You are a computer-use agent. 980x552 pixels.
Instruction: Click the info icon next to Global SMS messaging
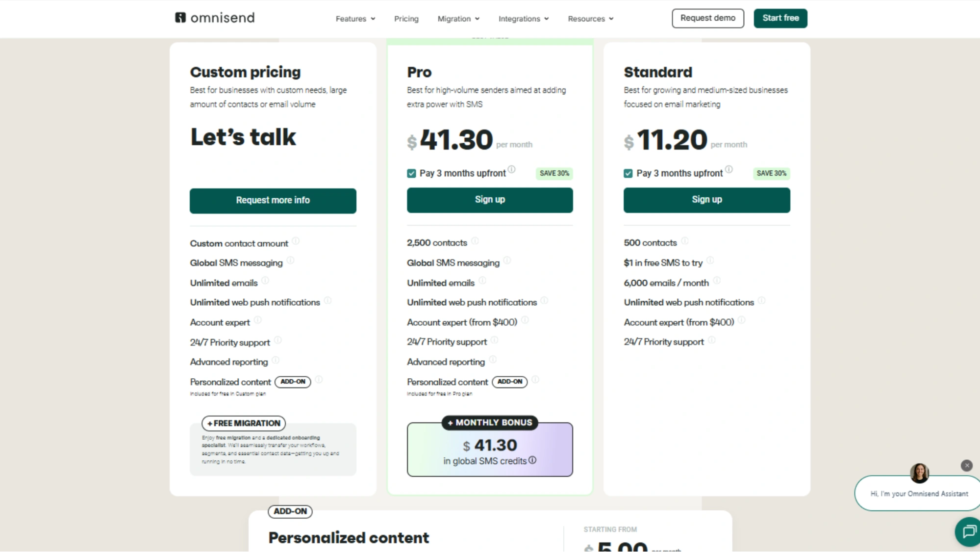tap(507, 261)
